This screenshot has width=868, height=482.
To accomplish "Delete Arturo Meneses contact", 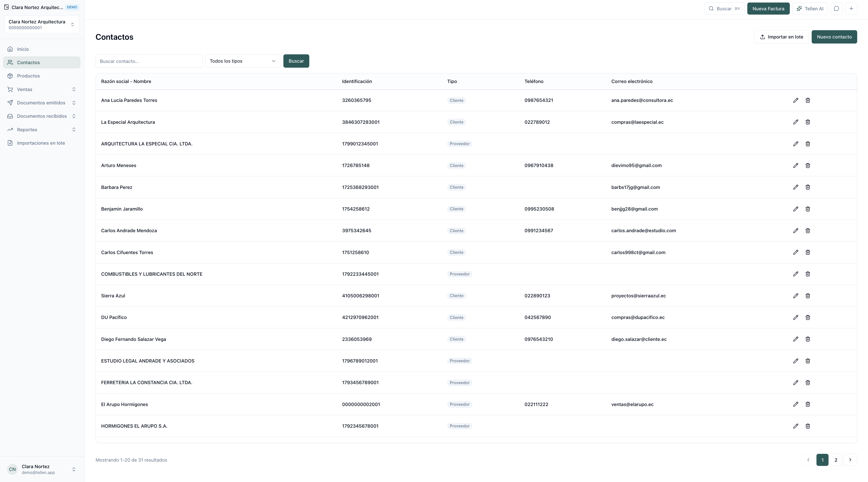I will click(x=808, y=166).
